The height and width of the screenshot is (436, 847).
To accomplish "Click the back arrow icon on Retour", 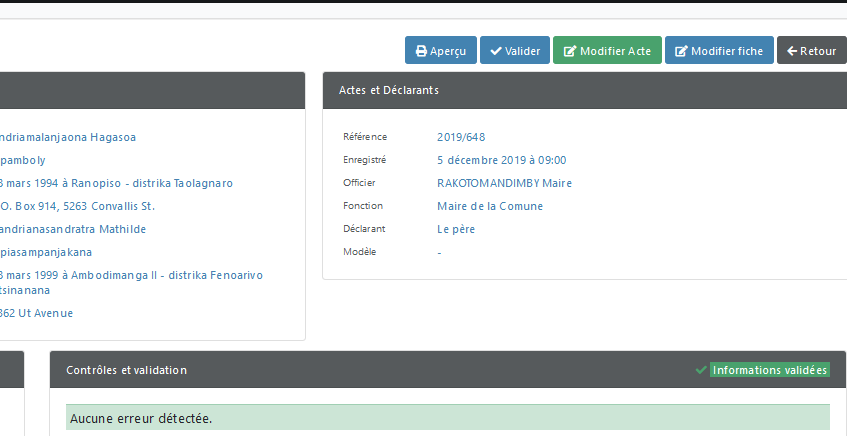I will click(x=792, y=51).
